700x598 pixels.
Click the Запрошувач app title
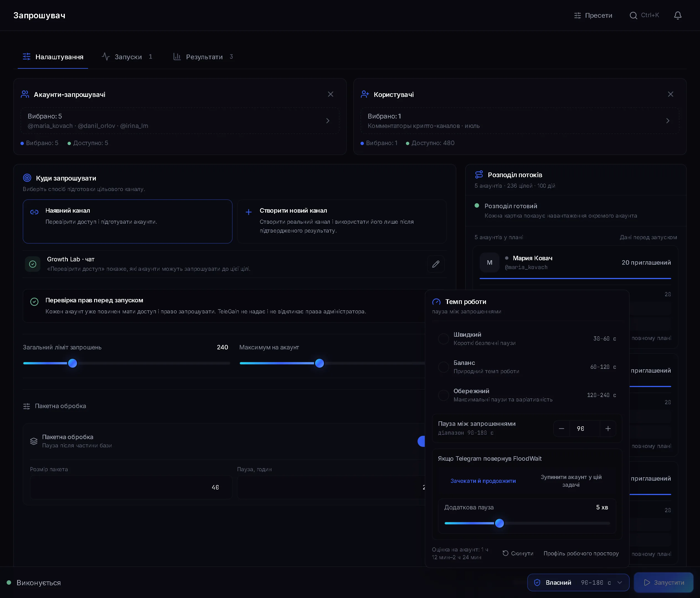pos(39,16)
